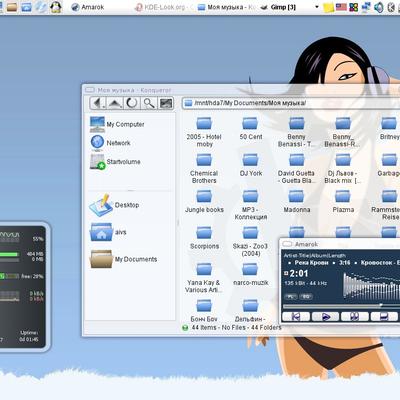Open the volume speaker tray icon
400x400 pixels.
pos(378,7)
